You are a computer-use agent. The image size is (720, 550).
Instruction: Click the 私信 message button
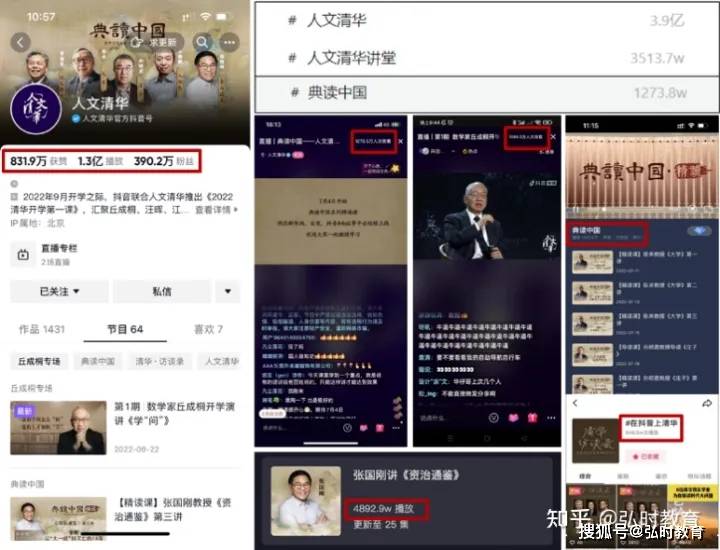(162, 292)
